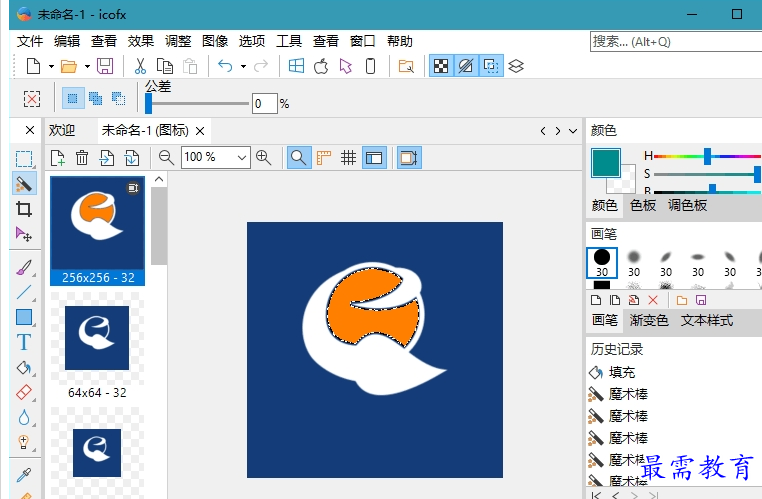Switch to the 欢迎 tab
The image size is (762, 499).
tap(62, 130)
